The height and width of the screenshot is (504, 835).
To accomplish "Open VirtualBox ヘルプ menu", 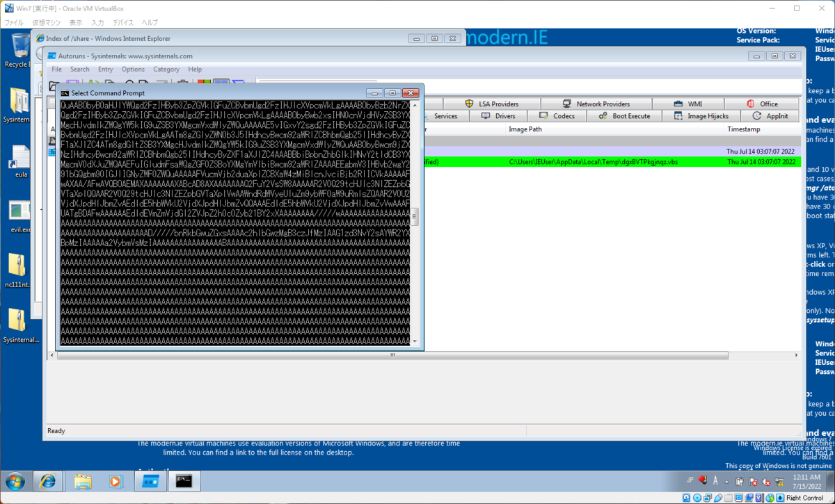I will point(150,23).
